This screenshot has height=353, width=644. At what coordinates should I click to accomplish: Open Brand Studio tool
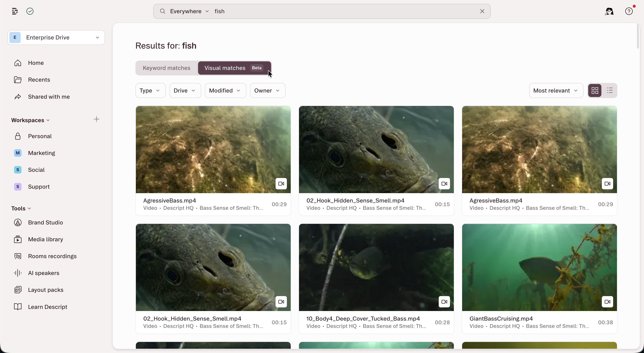coord(46,222)
